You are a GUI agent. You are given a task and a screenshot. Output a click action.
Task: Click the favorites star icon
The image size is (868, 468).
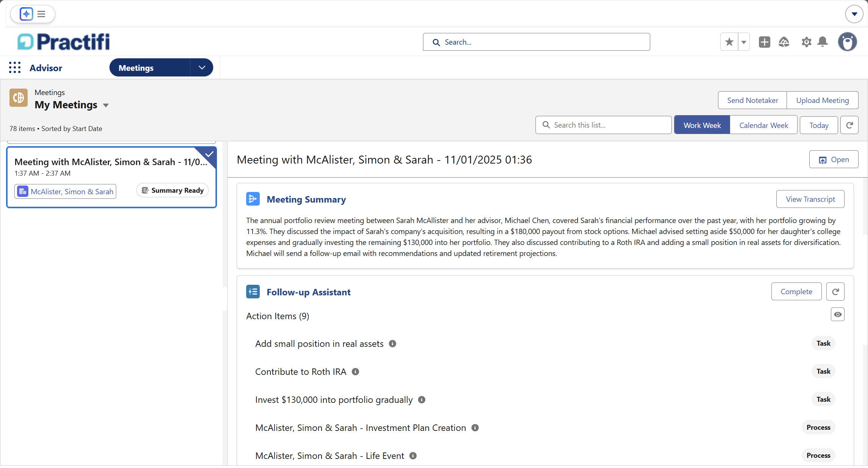(729, 42)
